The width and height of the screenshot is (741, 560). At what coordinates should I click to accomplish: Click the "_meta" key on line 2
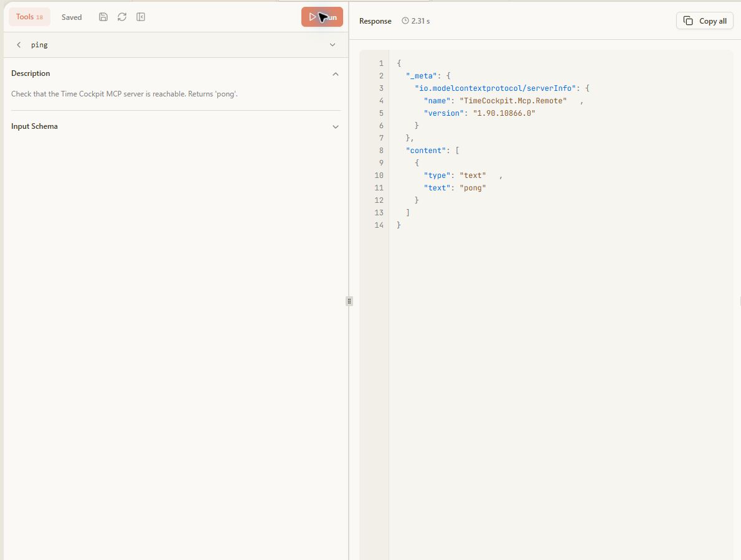click(421, 75)
